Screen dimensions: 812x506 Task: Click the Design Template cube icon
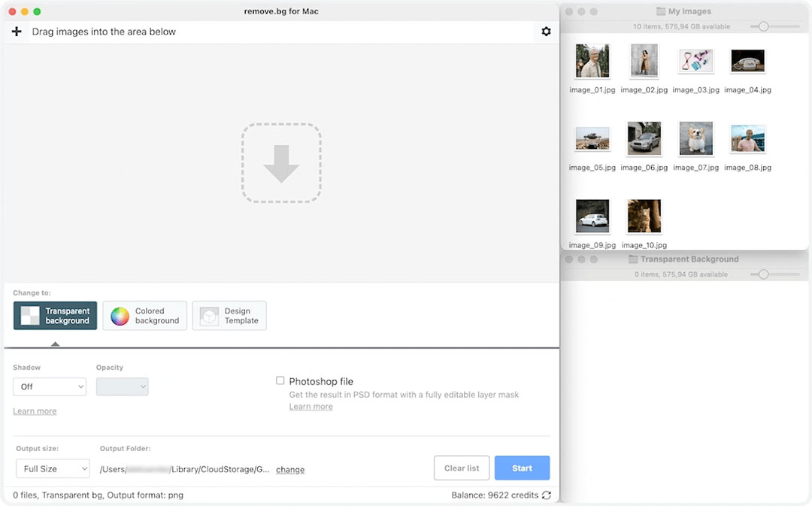pos(210,316)
